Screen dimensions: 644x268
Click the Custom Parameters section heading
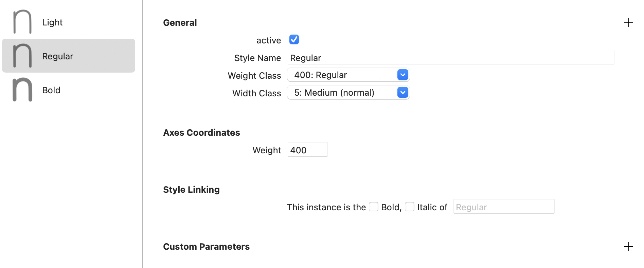(206, 247)
